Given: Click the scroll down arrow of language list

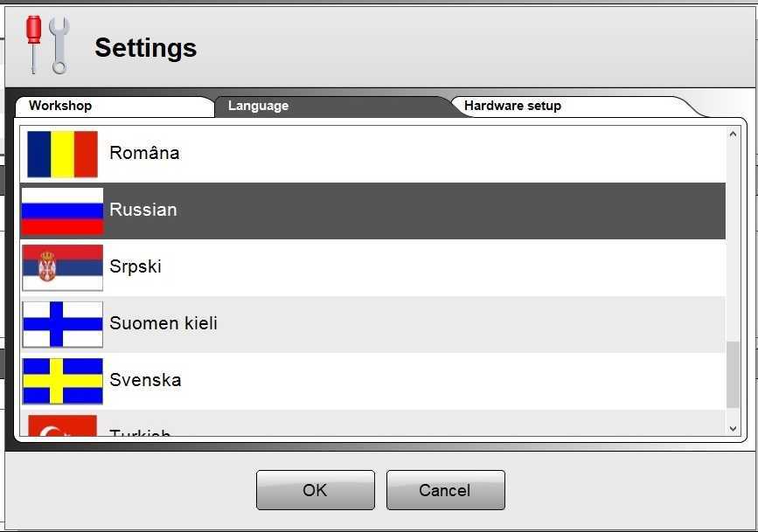Looking at the screenshot, I should (x=733, y=427).
